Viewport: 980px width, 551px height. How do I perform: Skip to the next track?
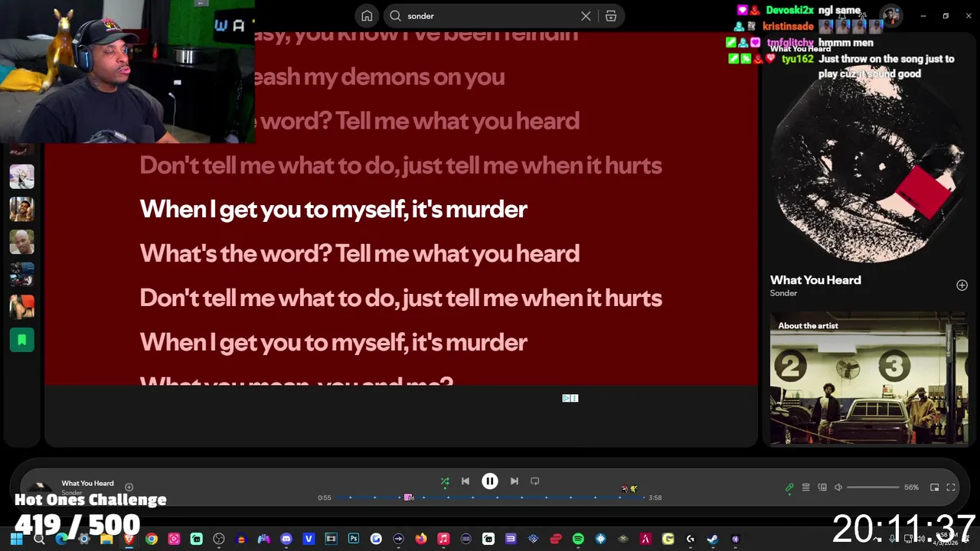pos(514,481)
